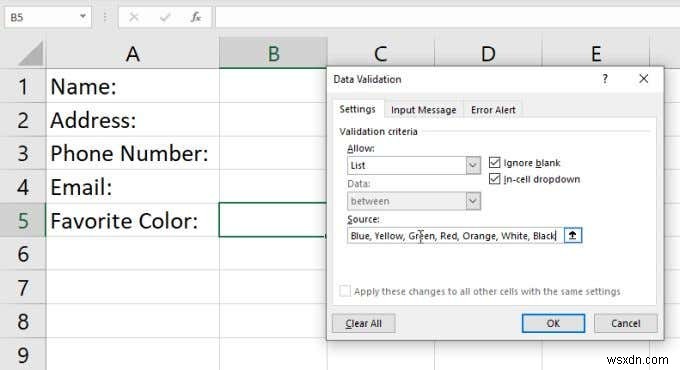This screenshot has height=370, width=680.
Task: Select column B header
Action: pyautogui.click(x=273, y=53)
